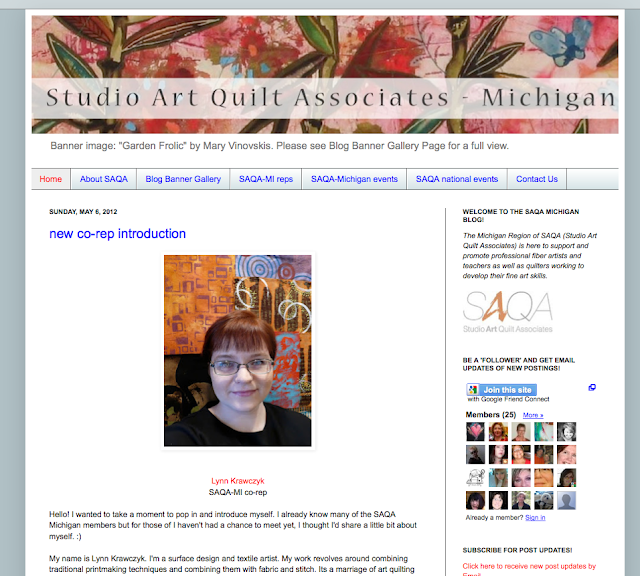Open the blank silhouette member avatar
The height and width of the screenshot is (576, 640).
567,500
